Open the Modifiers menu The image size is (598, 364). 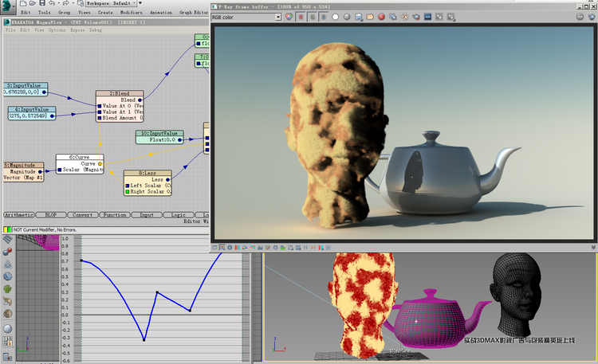click(x=132, y=12)
